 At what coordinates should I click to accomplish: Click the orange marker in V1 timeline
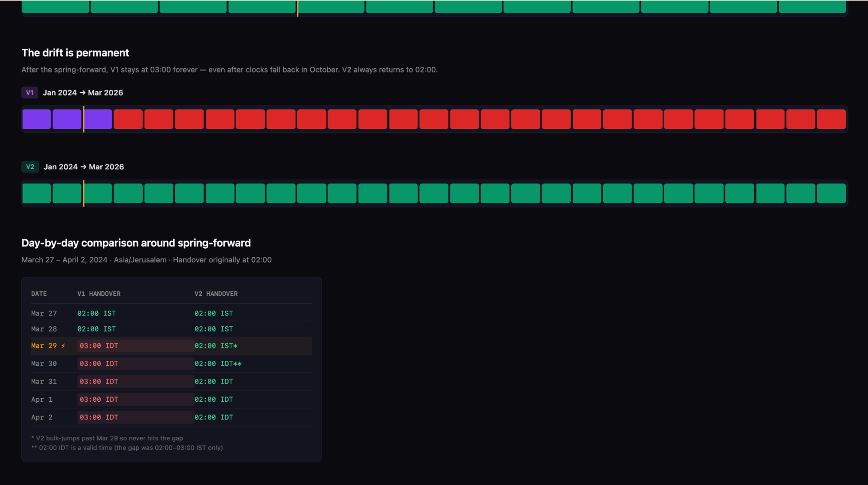(x=84, y=119)
